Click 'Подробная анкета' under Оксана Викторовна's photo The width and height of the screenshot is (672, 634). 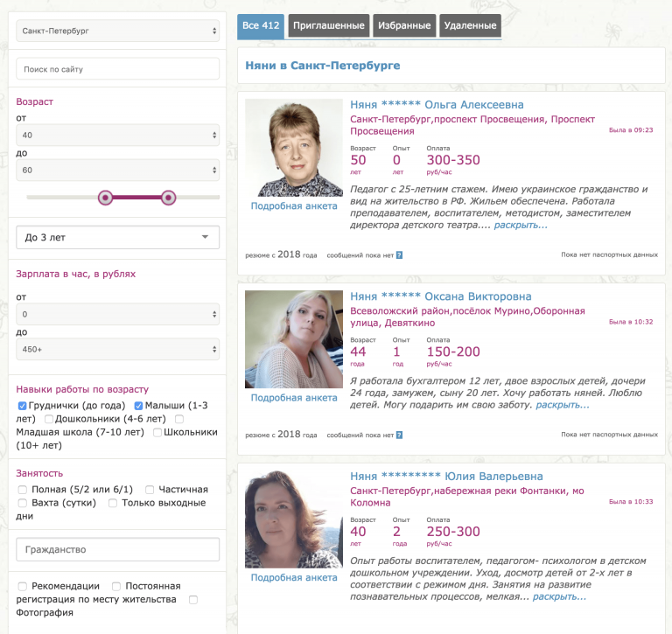tap(294, 398)
